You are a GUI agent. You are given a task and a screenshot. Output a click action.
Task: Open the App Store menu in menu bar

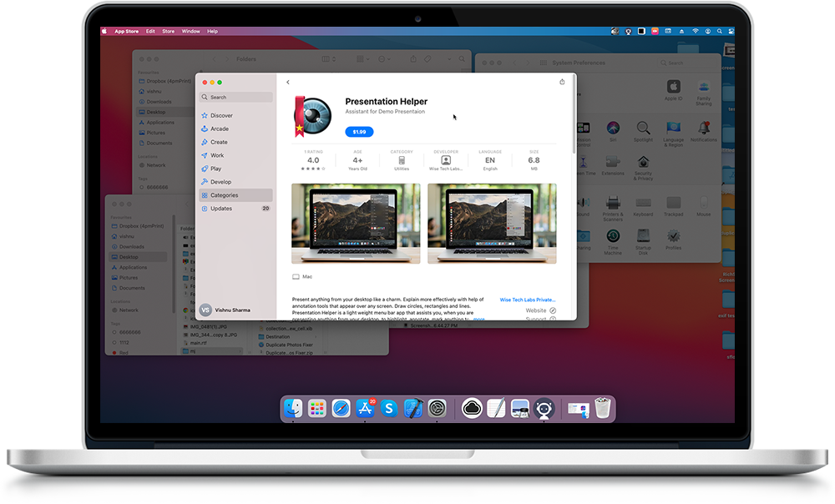pos(127,32)
